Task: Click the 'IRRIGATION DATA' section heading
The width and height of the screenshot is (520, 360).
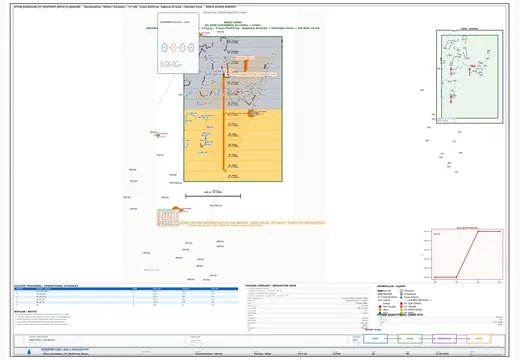Action: 283,286
